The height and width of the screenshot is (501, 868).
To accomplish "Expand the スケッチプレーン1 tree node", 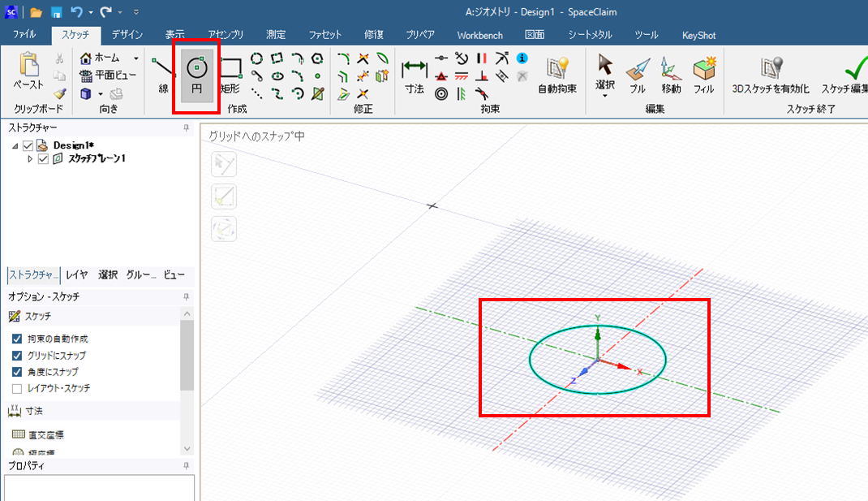I will [x=30, y=159].
